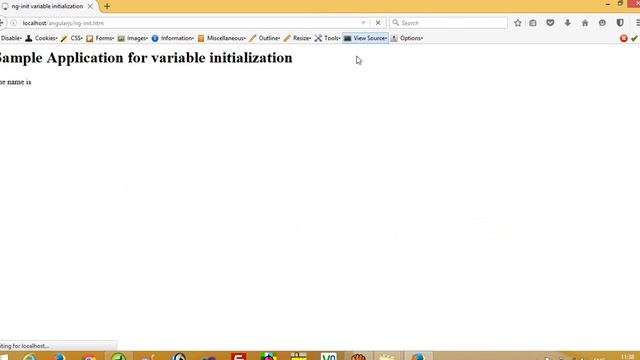Show bookmarks list icon
640x360 pixels.
tap(533, 23)
